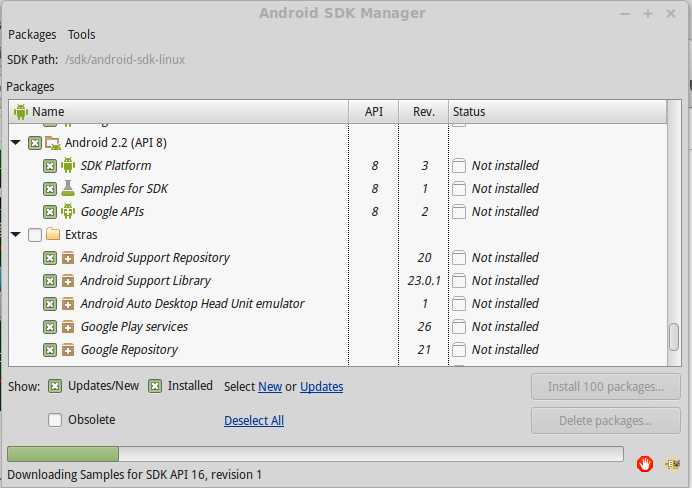Click the Name column header
The height and width of the screenshot is (488, 692).
tap(178, 112)
